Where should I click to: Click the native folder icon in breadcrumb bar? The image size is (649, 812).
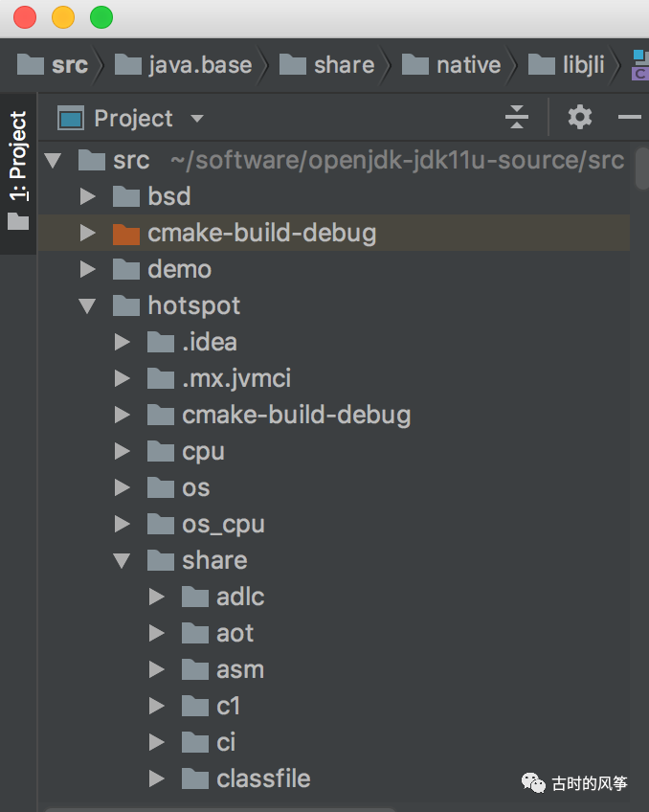pos(414,64)
